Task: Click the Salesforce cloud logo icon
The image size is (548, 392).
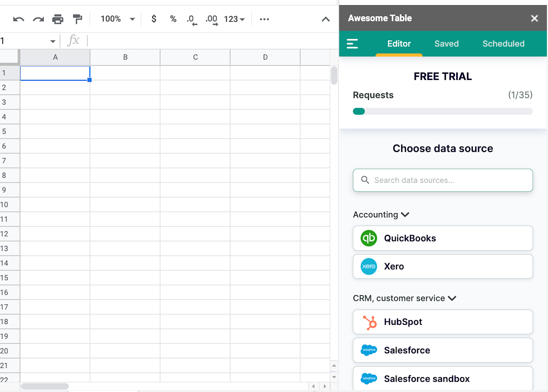Action: coord(369,350)
